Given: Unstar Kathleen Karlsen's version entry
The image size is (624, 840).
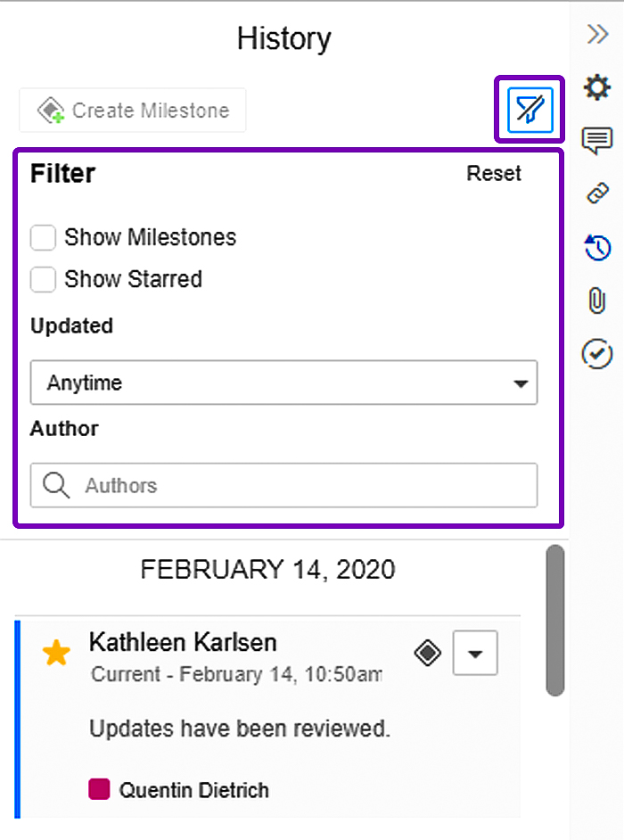Looking at the screenshot, I should pos(56,654).
